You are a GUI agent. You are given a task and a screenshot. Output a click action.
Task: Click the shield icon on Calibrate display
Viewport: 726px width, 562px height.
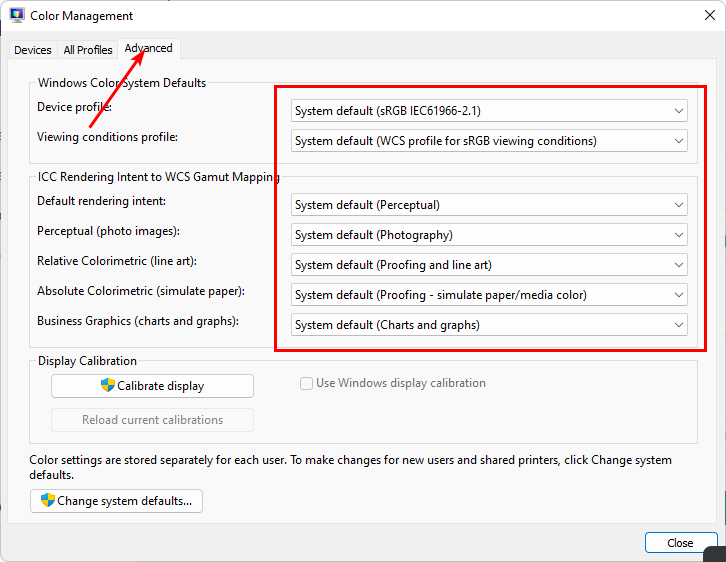pyautogui.click(x=108, y=386)
